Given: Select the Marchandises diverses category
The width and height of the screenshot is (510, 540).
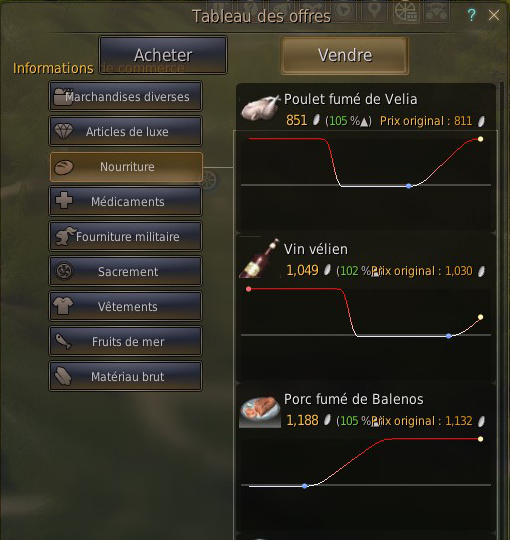Looking at the screenshot, I should pos(125,96).
